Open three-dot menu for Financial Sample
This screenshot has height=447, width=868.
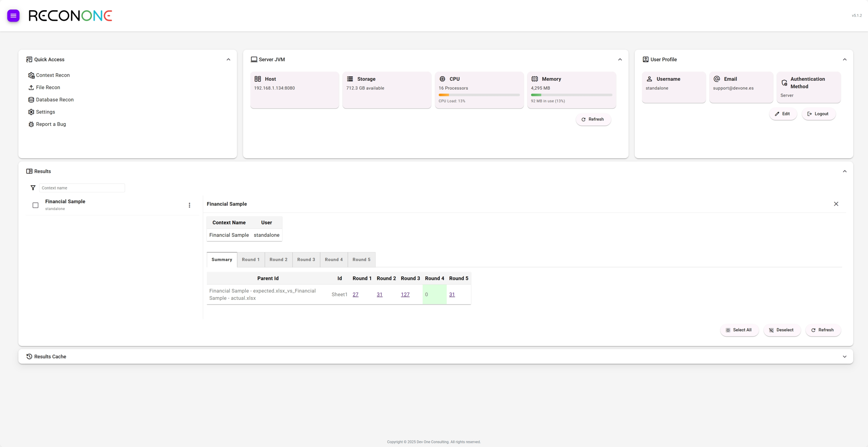(x=190, y=205)
